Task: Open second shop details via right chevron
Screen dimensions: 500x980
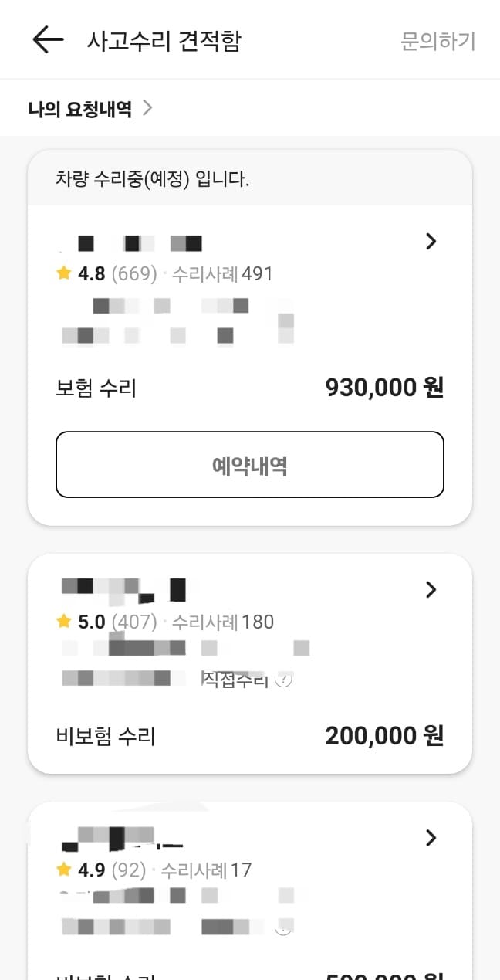Action: [431, 589]
